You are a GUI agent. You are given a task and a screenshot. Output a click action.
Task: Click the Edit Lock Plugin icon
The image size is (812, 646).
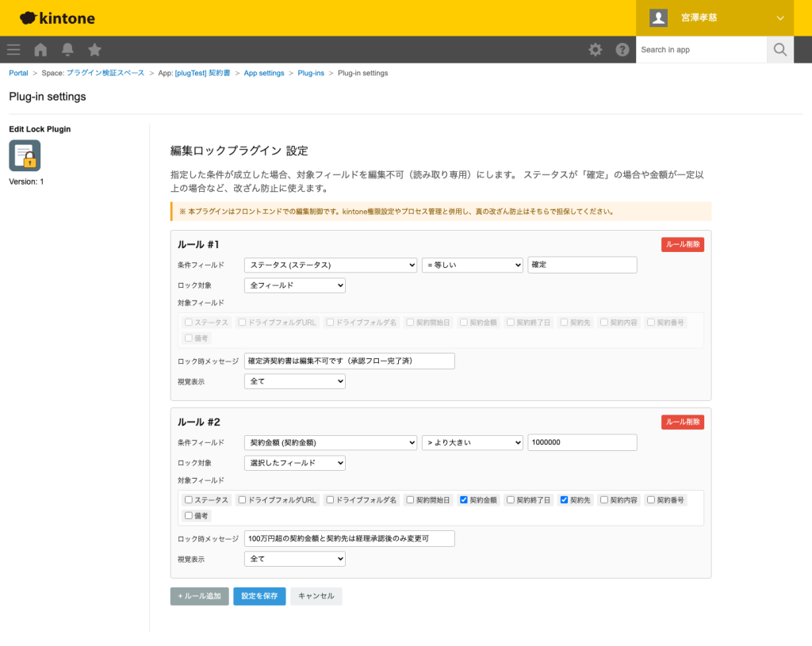tap(25, 155)
